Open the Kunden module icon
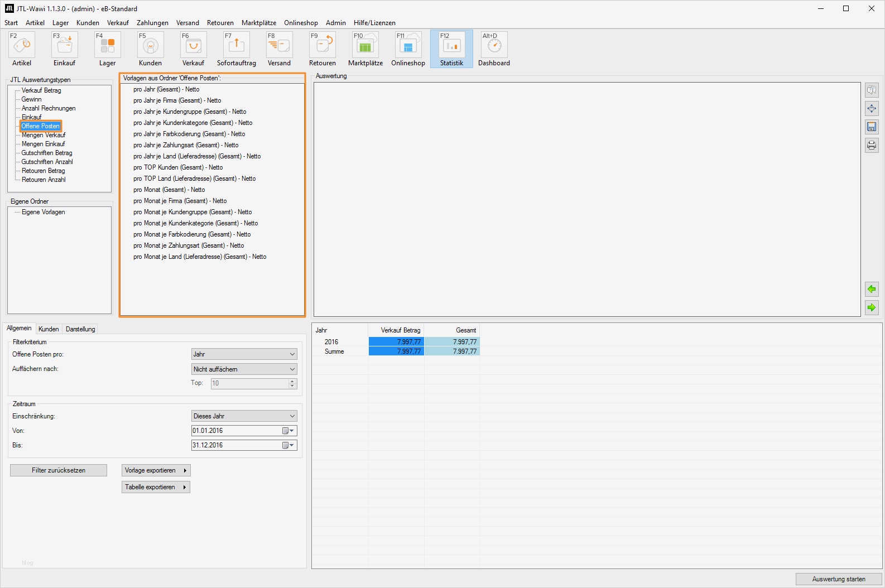 pos(151,45)
